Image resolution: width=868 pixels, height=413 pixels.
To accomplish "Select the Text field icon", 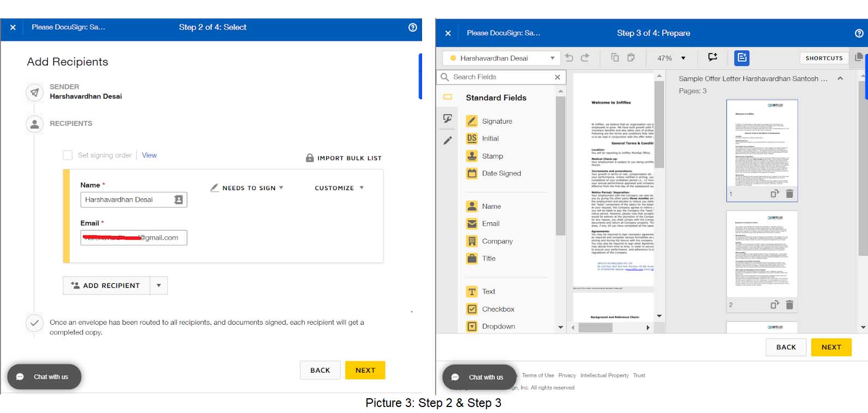I will pyautogui.click(x=472, y=291).
